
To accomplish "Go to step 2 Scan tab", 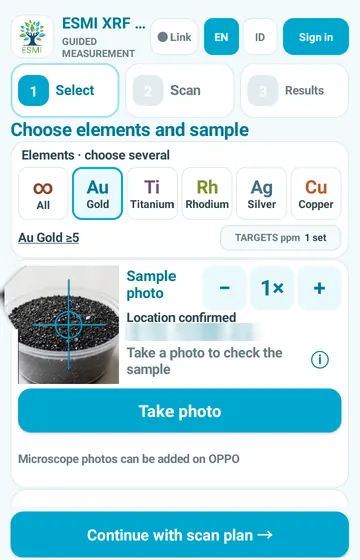I will click(180, 90).
